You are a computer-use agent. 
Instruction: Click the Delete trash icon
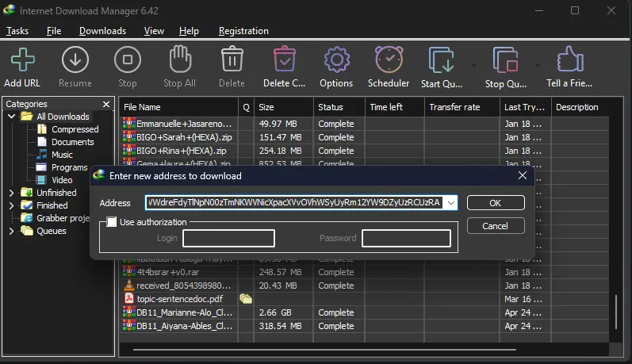tap(232, 59)
